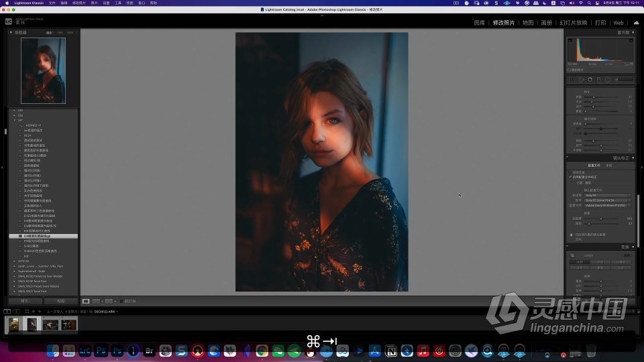
Task: Toggle Transform panel on/off switch
Action: tap(568, 247)
